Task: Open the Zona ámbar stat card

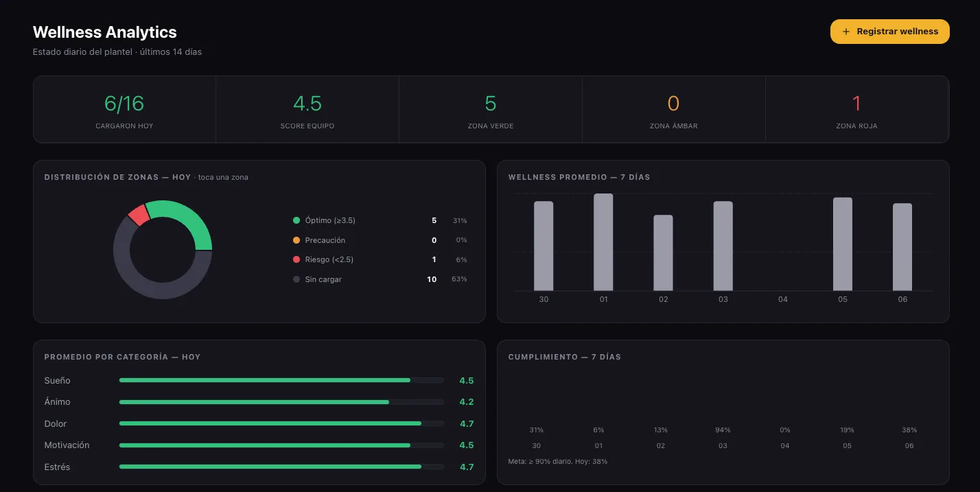Action: point(674,110)
